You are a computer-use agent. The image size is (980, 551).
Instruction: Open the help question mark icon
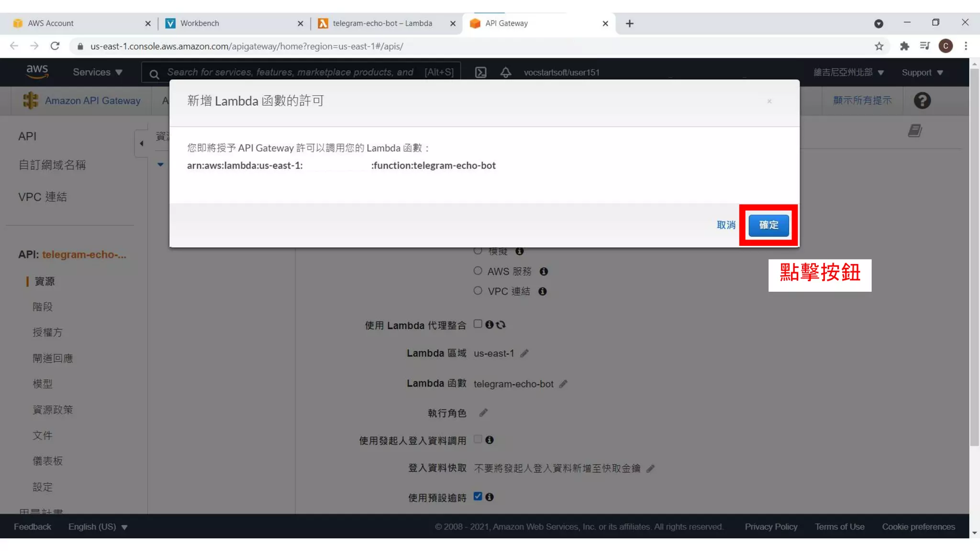[922, 100]
